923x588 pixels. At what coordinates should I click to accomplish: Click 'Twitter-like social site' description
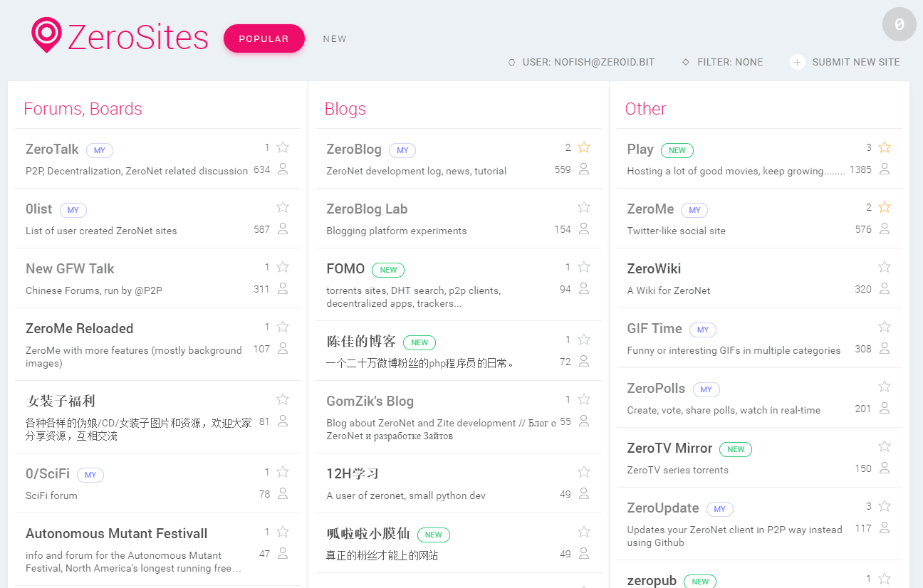click(676, 231)
